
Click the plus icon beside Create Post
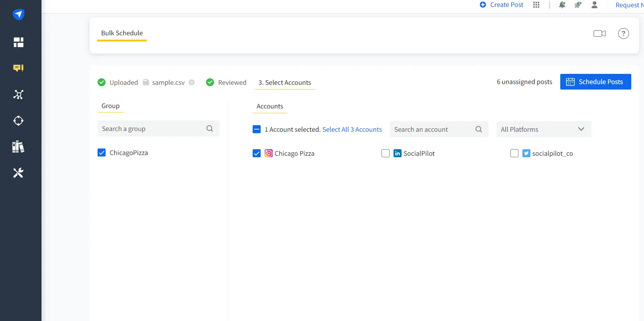(x=483, y=5)
